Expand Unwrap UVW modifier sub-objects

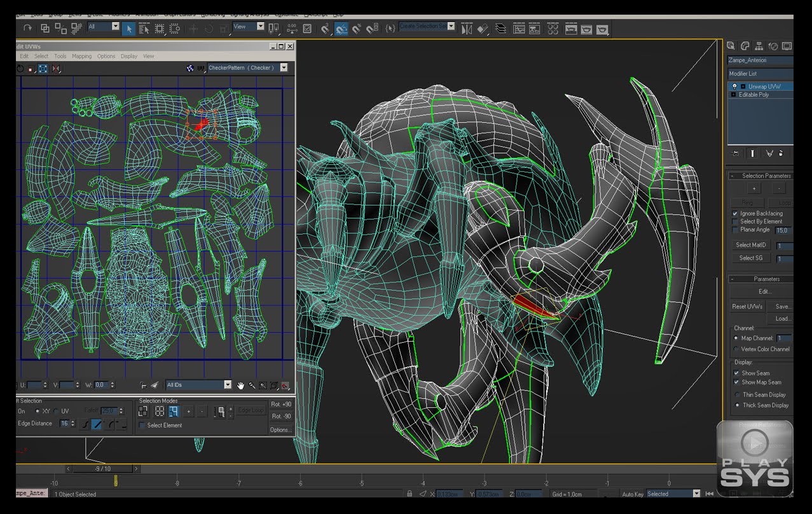pos(743,87)
